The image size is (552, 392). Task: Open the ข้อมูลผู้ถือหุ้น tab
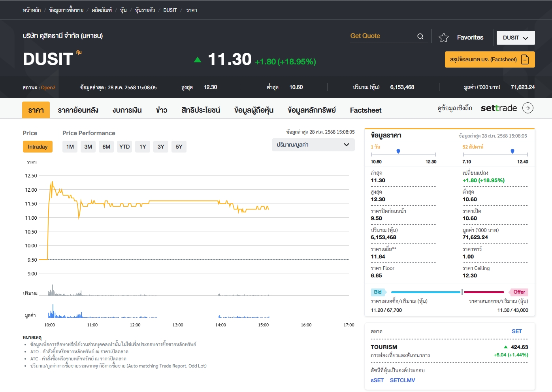coord(254,110)
